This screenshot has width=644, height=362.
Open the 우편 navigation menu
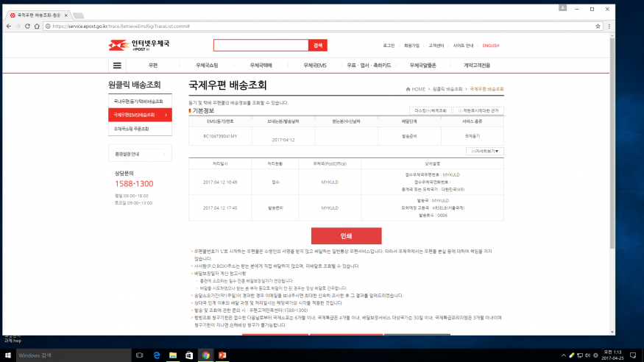(x=153, y=65)
